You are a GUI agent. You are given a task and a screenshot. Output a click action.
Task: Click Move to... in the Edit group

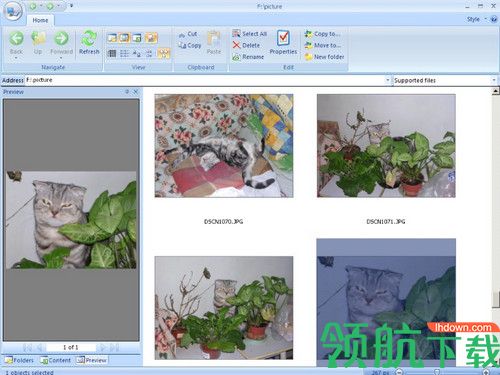(322, 45)
